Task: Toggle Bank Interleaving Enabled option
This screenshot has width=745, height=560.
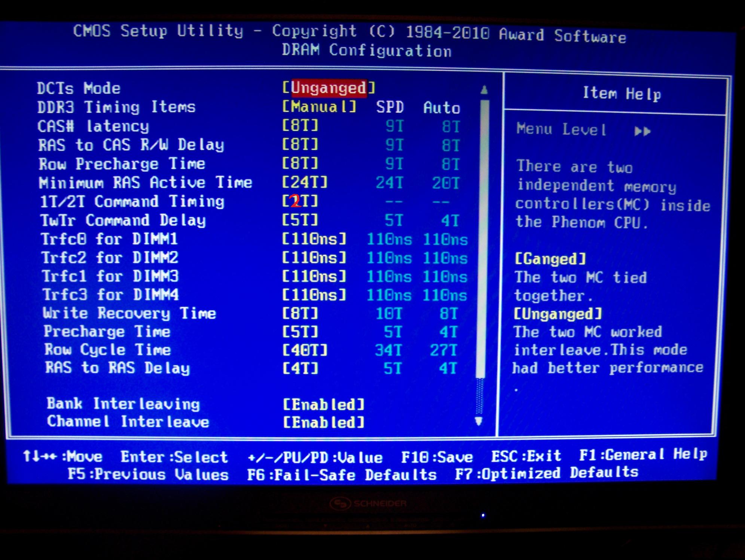Action: click(324, 404)
